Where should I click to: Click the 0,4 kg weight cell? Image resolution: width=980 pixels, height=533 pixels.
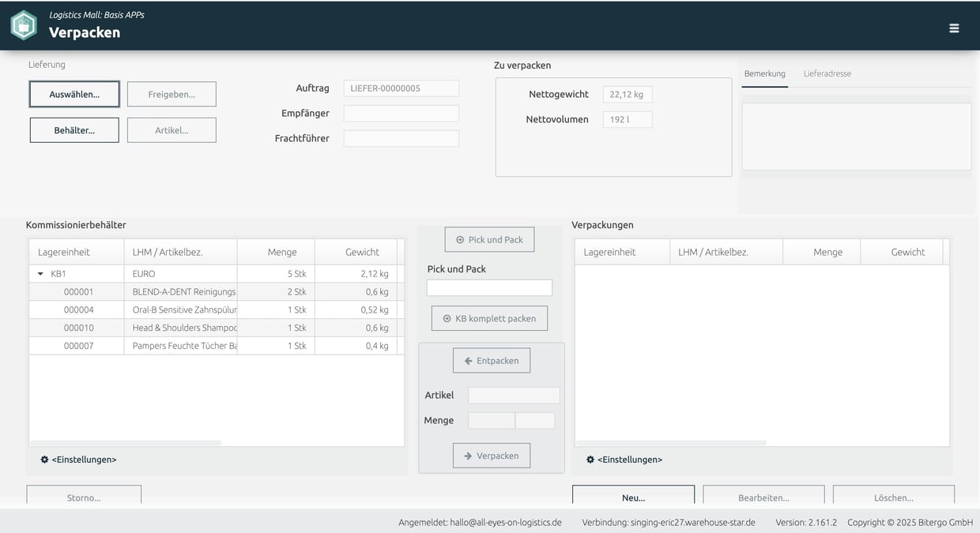pos(356,346)
